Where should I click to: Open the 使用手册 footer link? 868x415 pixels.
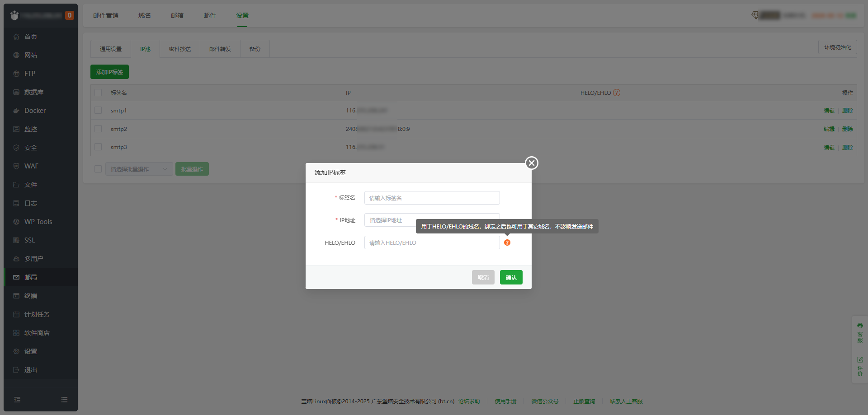pyautogui.click(x=505, y=401)
